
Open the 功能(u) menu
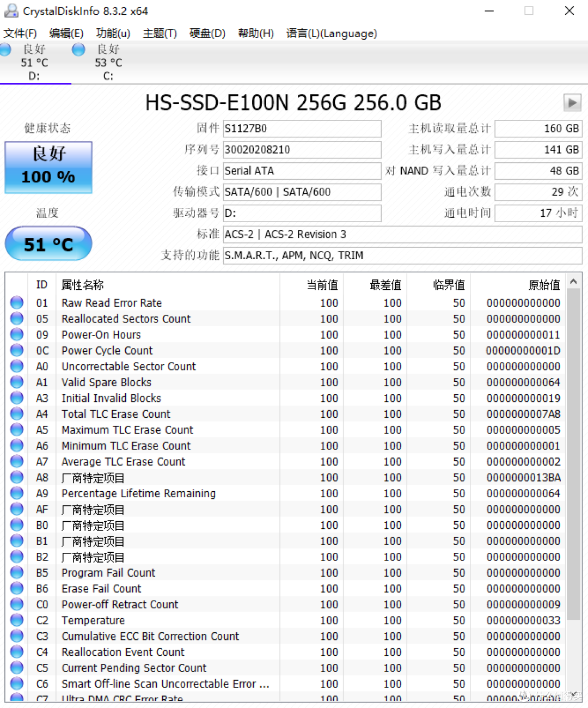tap(113, 33)
